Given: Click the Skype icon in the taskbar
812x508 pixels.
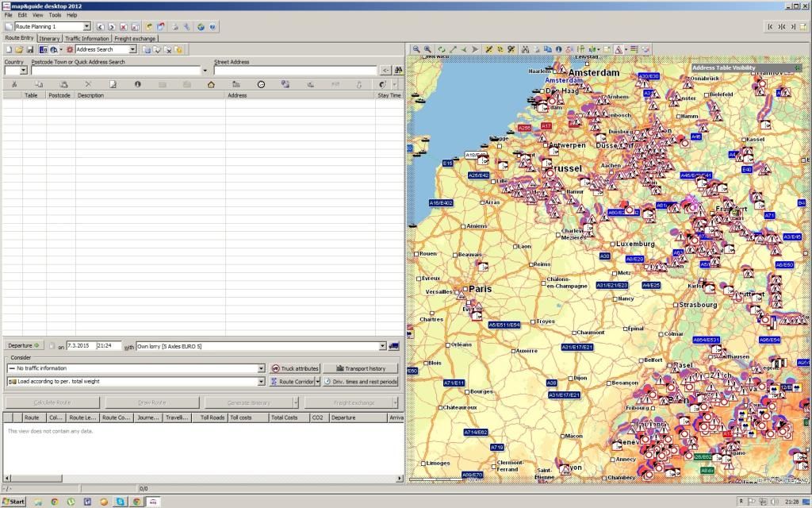Looking at the screenshot, I should point(121,502).
